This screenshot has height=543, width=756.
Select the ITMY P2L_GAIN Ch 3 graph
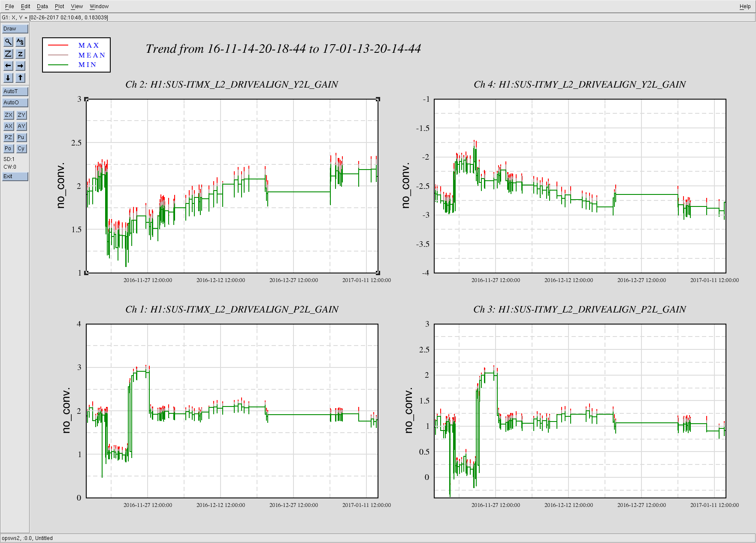coord(580,411)
